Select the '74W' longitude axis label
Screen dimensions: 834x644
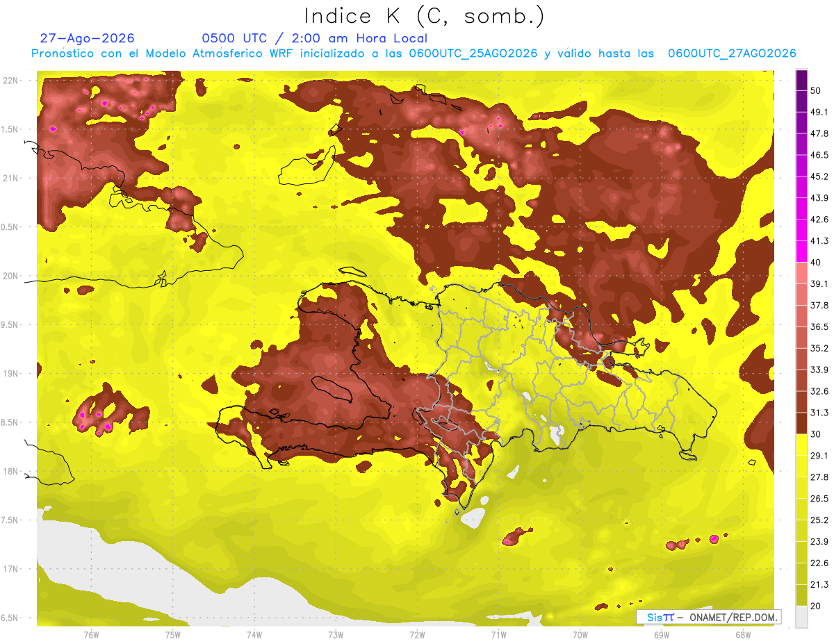pos(254,634)
